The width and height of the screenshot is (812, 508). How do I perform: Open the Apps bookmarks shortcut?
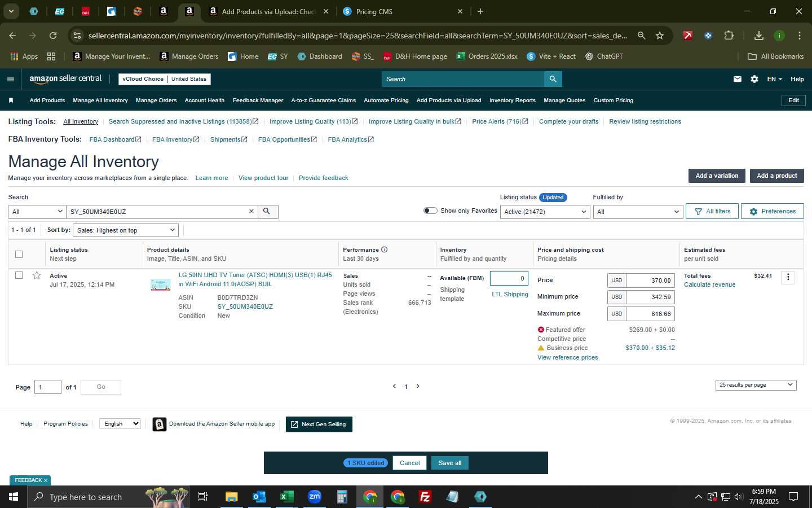click(24, 56)
